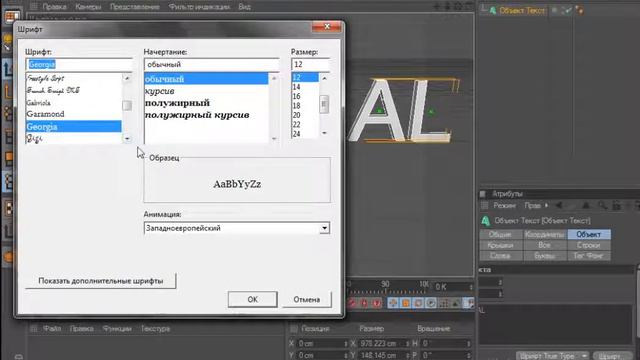This screenshot has height=360, width=640.
Task: Click the 0 K current frame field
Action: [x=453, y=287]
